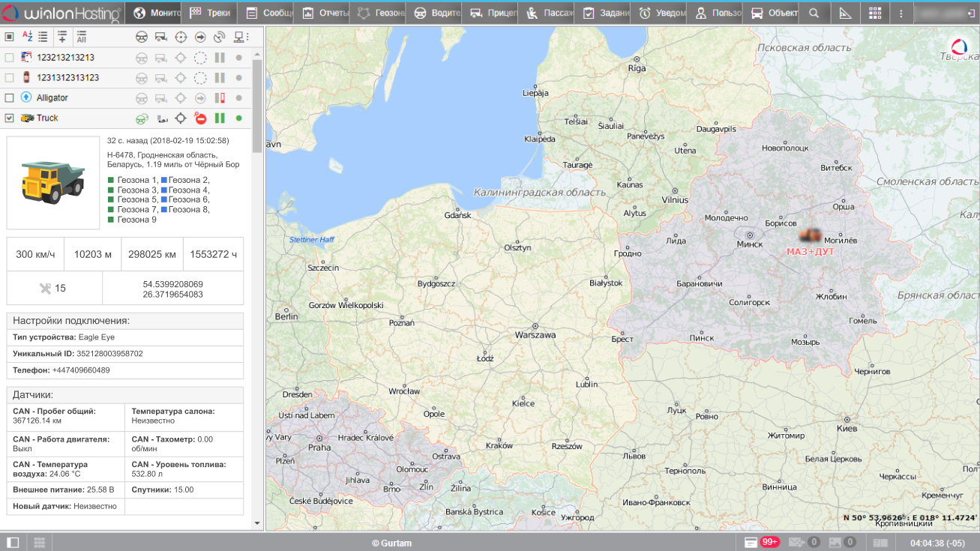The width and height of the screenshot is (980, 551).
Task: Click the search magnifier icon in top bar
Action: 814,13
